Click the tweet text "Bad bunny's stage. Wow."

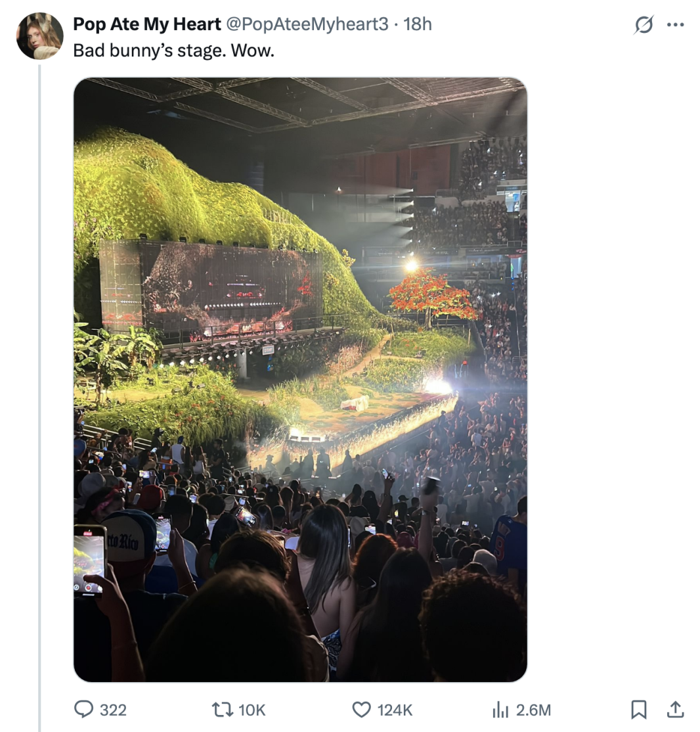tap(173, 51)
